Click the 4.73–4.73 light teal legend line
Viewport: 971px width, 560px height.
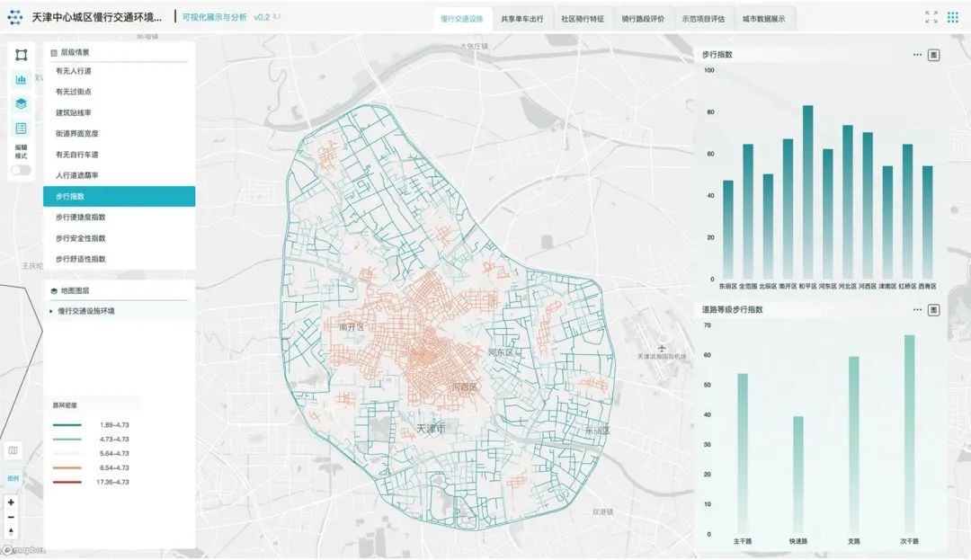point(67,440)
